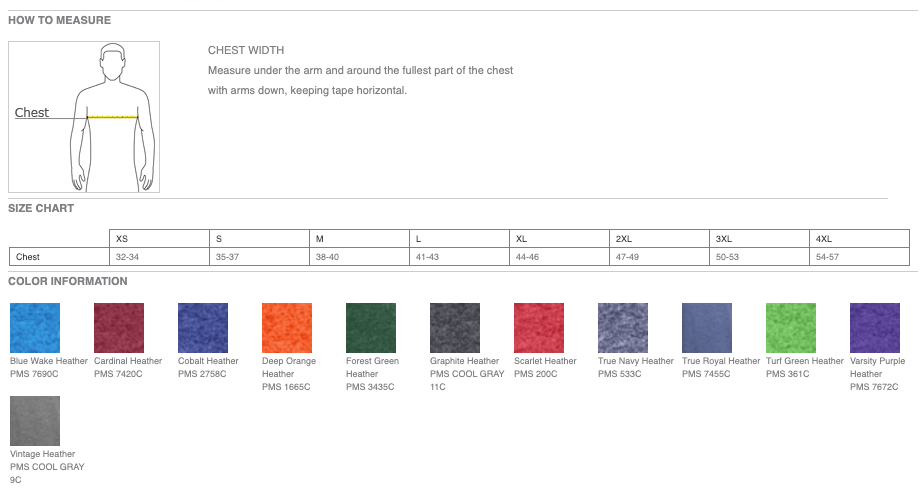924x491 pixels.
Task: Click the CHEST WIDTH instruction title
Action: click(x=246, y=50)
